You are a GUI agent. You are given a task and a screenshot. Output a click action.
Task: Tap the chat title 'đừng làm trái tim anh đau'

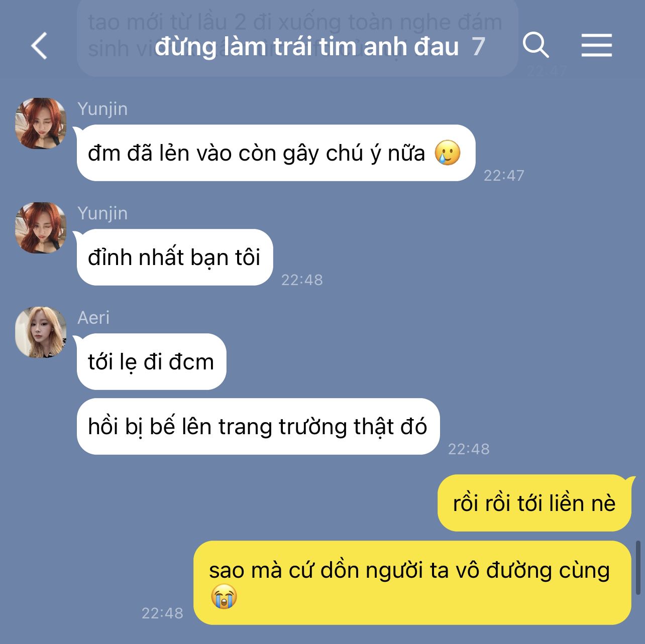(306, 46)
